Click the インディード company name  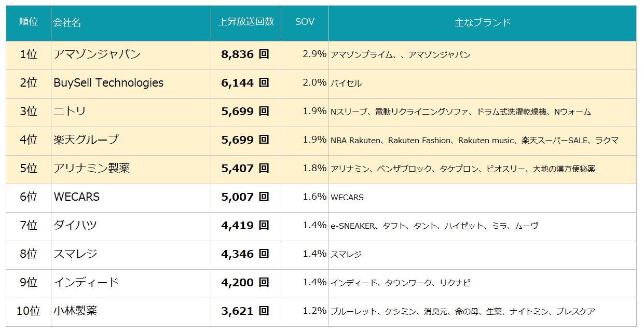pyautogui.click(x=86, y=283)
